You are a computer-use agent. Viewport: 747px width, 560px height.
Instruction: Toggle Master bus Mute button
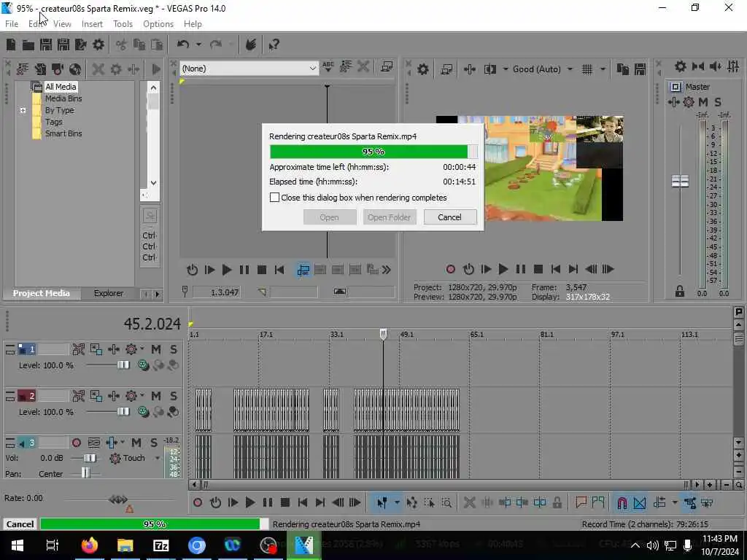click(703, 102)
